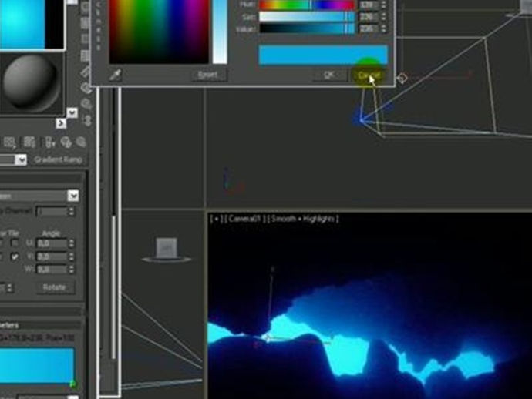Toggle the Background icon in Material Editor sidebar
The image size is (532, 399).
point(86,23)
